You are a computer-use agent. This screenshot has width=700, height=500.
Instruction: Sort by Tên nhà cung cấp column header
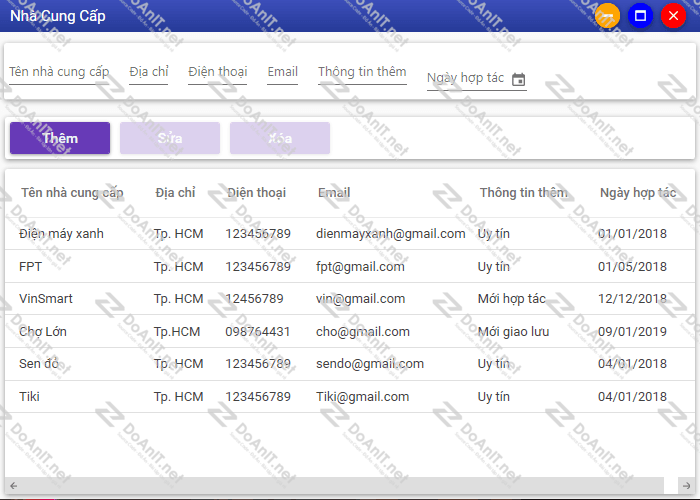(x=72, y=192)
